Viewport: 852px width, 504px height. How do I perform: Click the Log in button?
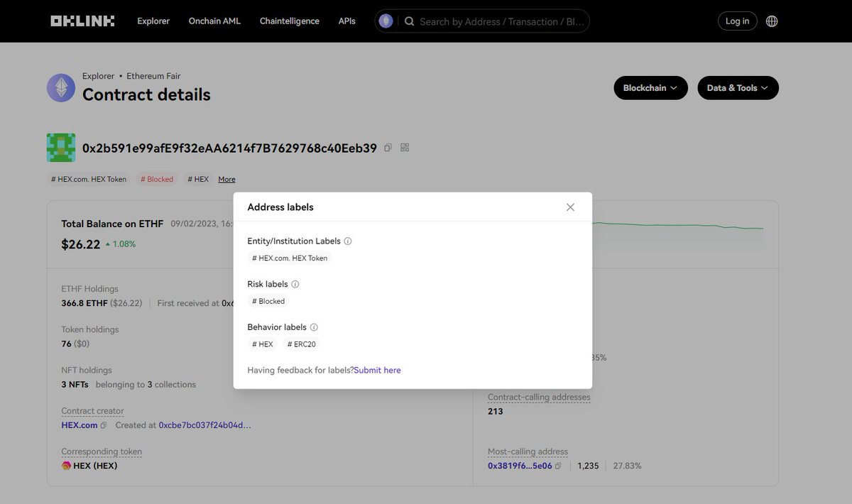(737, 21)
